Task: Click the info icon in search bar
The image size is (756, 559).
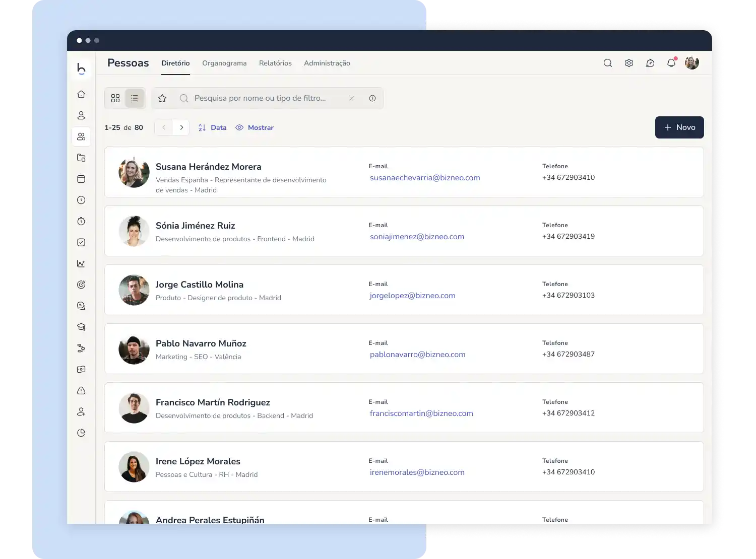Action: coord(372,98)
